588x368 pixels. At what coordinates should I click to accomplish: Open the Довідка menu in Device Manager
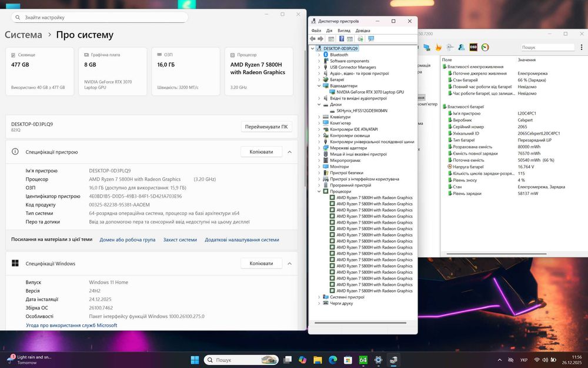(x=363, y=31)
